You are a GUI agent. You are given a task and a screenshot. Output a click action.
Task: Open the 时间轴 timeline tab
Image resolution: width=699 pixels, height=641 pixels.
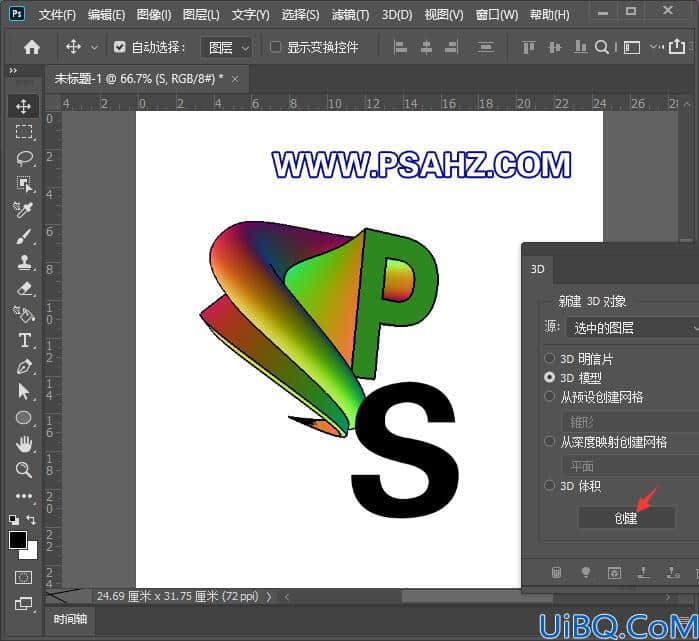pyautogui.click(x=70, y=619)
